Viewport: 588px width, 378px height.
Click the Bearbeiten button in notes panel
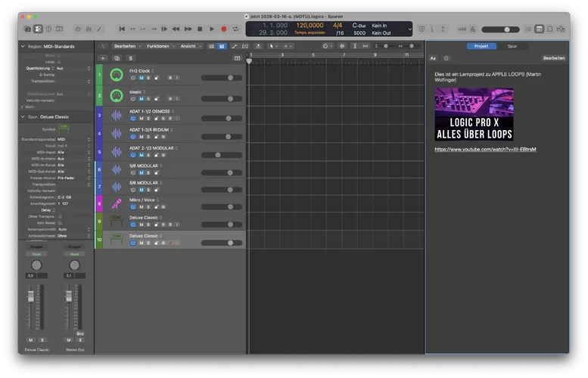(x=553, y=58)
